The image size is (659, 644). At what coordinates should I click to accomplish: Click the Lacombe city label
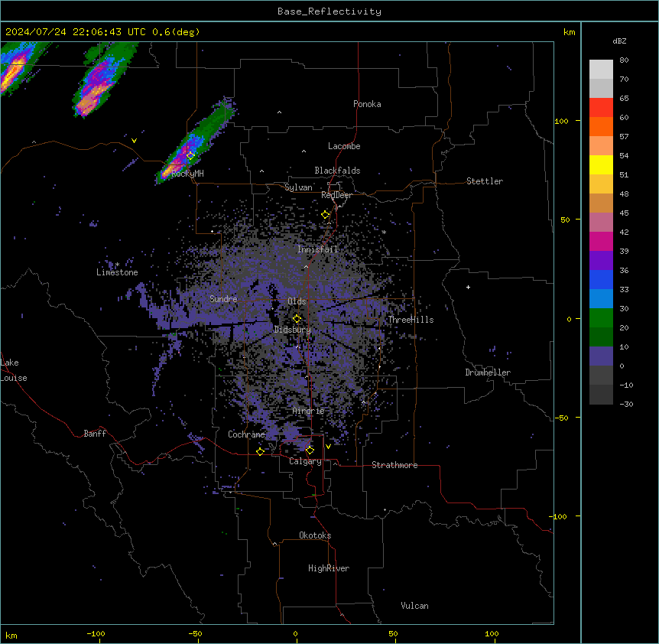344,146
